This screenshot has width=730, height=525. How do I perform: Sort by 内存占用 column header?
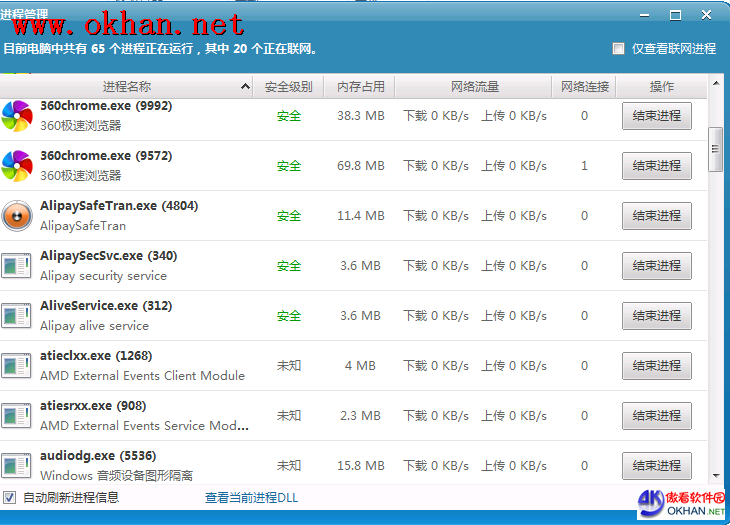click(x=360, y=87)
